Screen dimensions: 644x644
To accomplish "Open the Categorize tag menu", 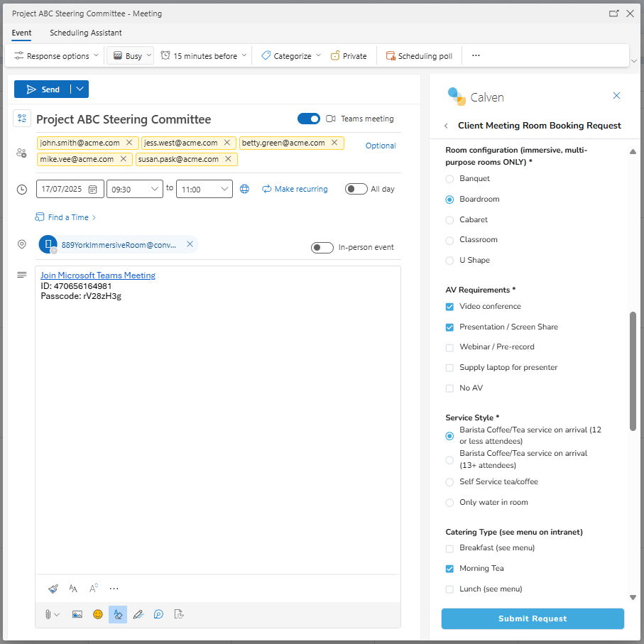I will [291, 56].
